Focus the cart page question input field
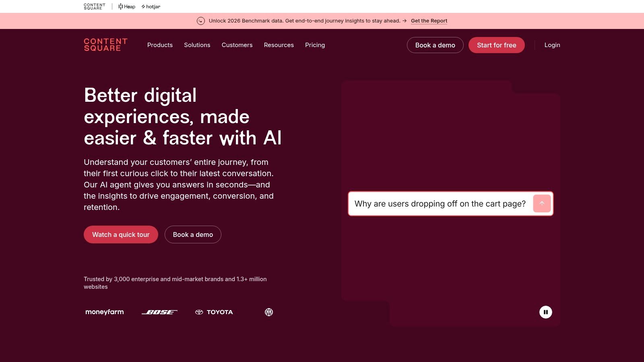The image size is (644, 362). [x=440, y=204]
